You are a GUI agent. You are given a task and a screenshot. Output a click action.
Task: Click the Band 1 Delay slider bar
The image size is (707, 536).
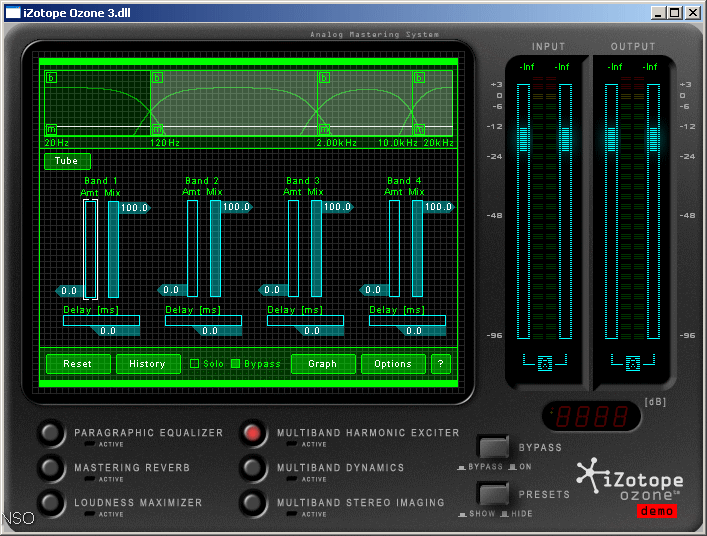click(x=101, y=321)
